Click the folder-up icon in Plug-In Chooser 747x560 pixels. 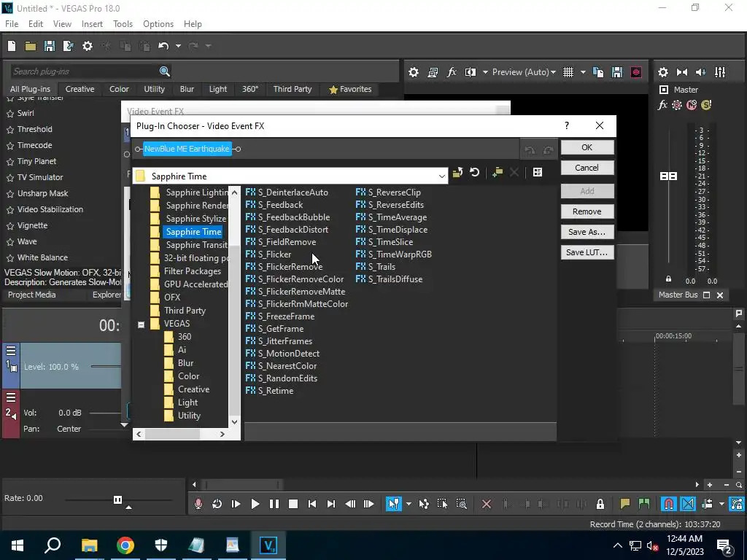point(458,172)
